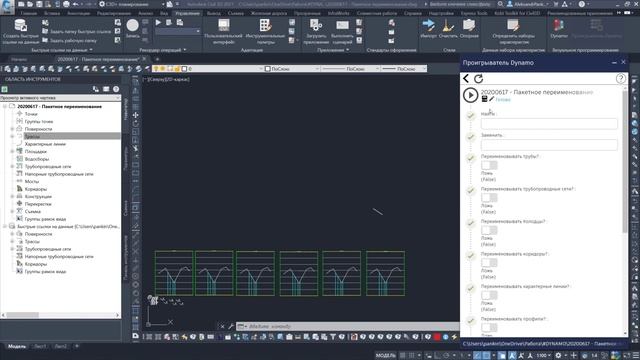Collapse the 20200617 drawing root node
The height and width of the screenshot is (360, 640).
(x=5, y=107)
